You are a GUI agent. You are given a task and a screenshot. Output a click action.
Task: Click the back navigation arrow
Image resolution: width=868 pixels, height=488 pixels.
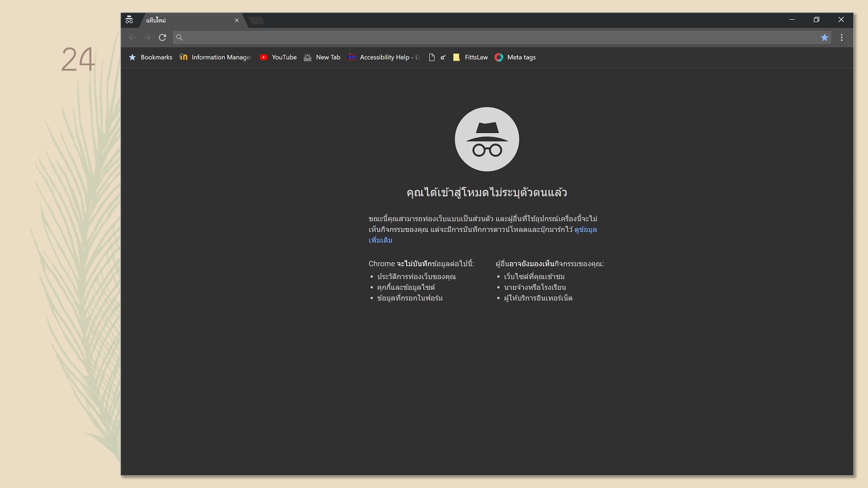[x=132, y=38]
